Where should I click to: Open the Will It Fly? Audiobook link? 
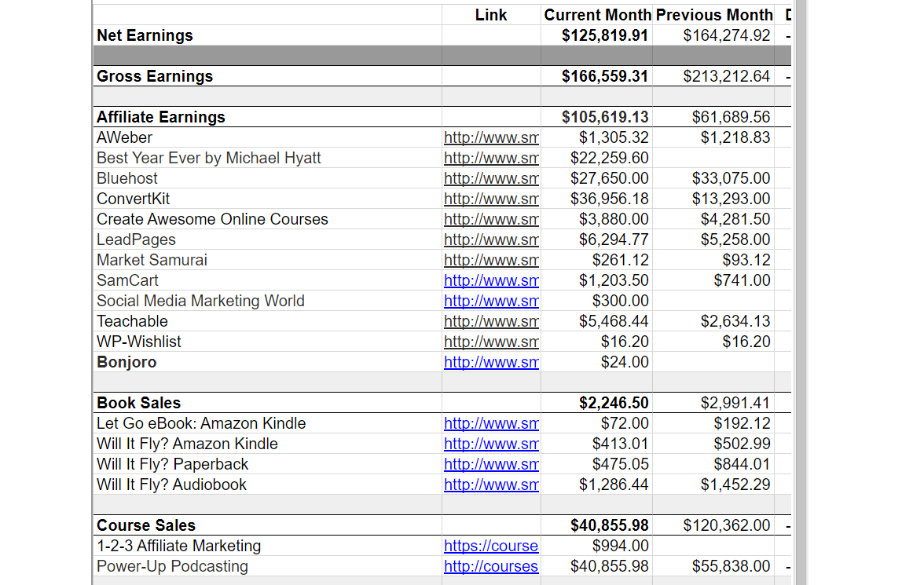click(x=491, y=484)
